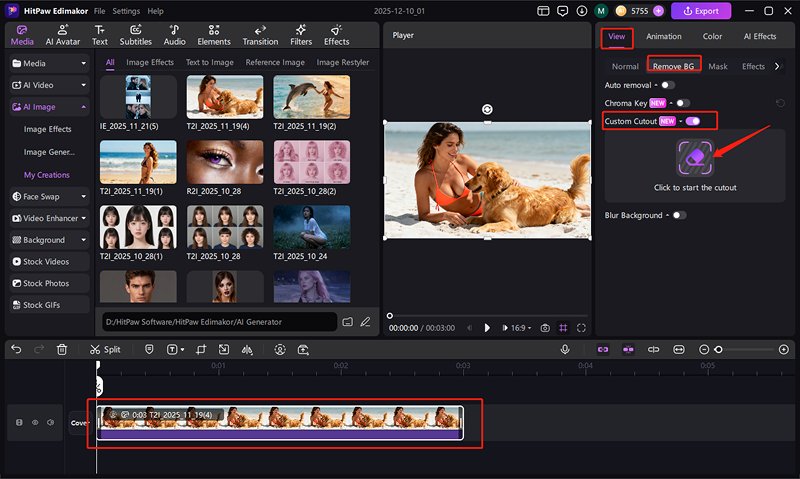Take a snapshot with camera icon
Image resolution: width=800 pixels, height=479 pixels.
pos(545,327)
